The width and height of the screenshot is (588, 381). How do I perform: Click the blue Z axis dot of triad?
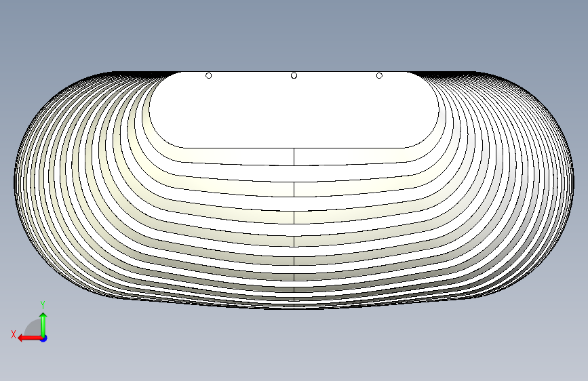click(44, 338)
